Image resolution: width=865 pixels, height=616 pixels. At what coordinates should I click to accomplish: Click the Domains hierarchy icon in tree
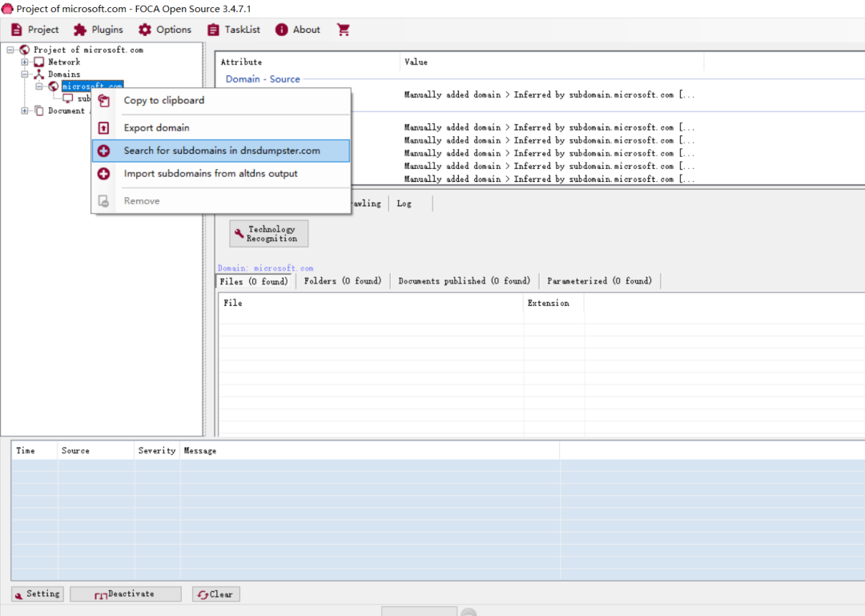tap(39, 74)
